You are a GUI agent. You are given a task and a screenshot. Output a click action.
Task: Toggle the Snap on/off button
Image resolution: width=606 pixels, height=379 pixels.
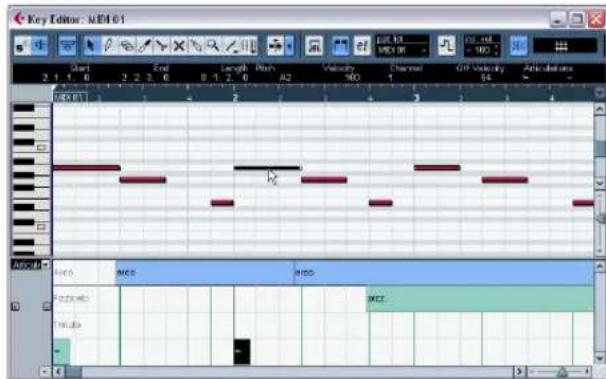coord(518,46)
